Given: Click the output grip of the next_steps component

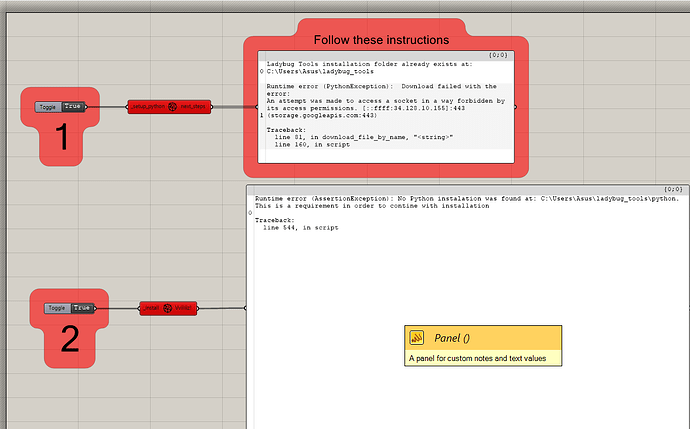Looking at the screenshot, I should click(211, 106).
